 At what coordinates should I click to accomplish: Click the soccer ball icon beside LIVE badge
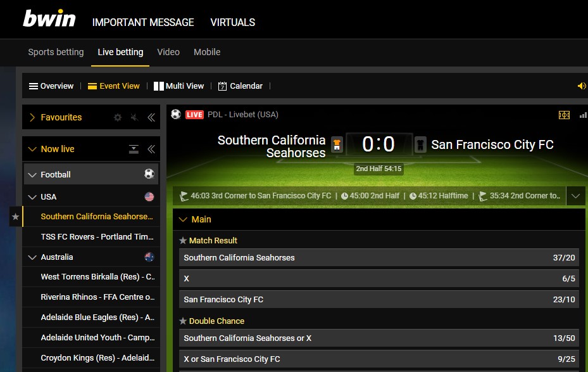pos(176,114)
